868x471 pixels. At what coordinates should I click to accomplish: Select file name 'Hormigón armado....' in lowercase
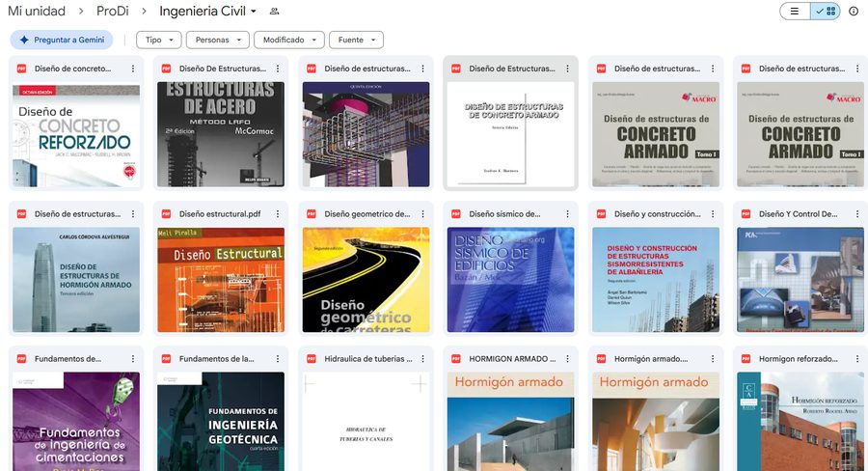[651, 359]
